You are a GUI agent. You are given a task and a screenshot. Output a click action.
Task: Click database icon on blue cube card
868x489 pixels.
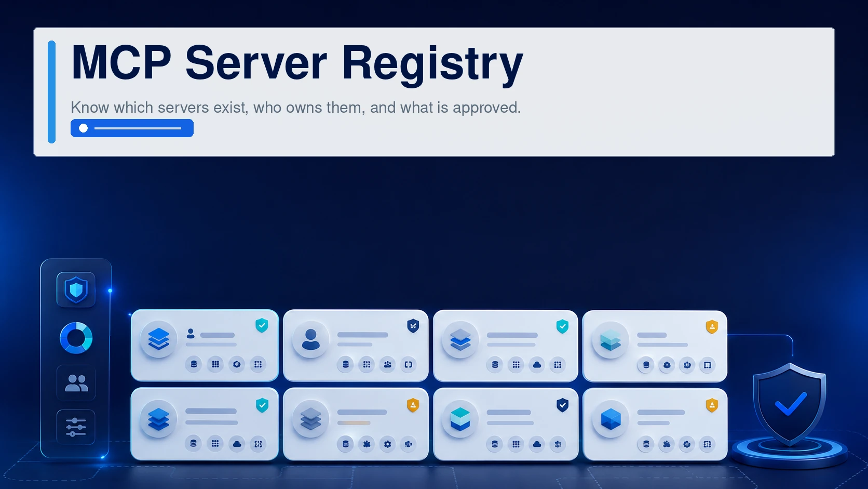tap(646, 444)
